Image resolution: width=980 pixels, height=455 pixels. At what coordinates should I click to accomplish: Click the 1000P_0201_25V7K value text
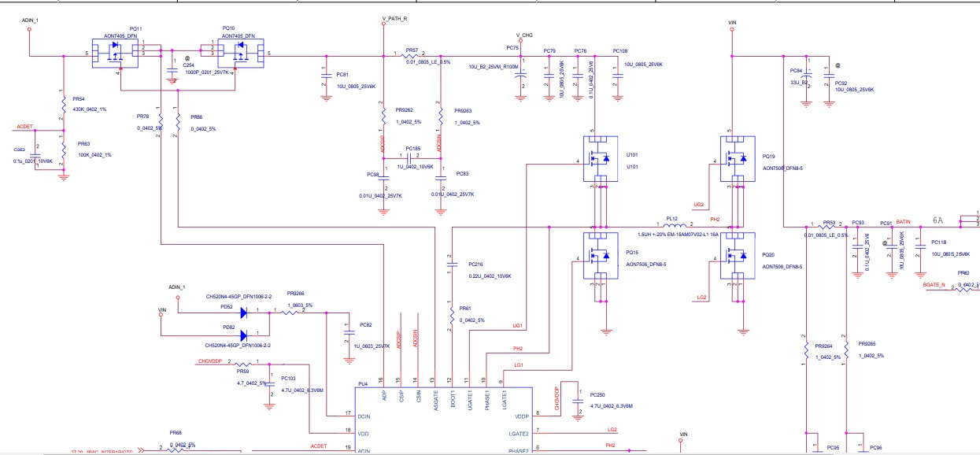[x=205, y=72]
